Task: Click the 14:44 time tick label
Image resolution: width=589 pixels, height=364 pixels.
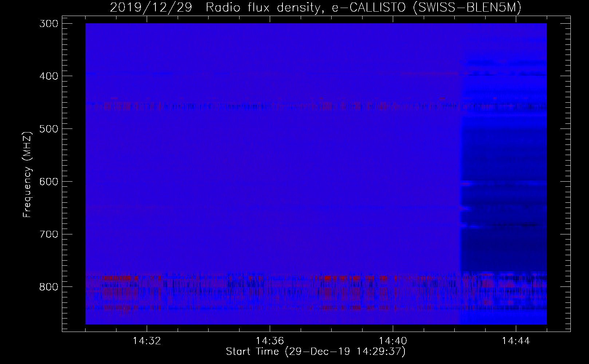Action: click(516, 341)
